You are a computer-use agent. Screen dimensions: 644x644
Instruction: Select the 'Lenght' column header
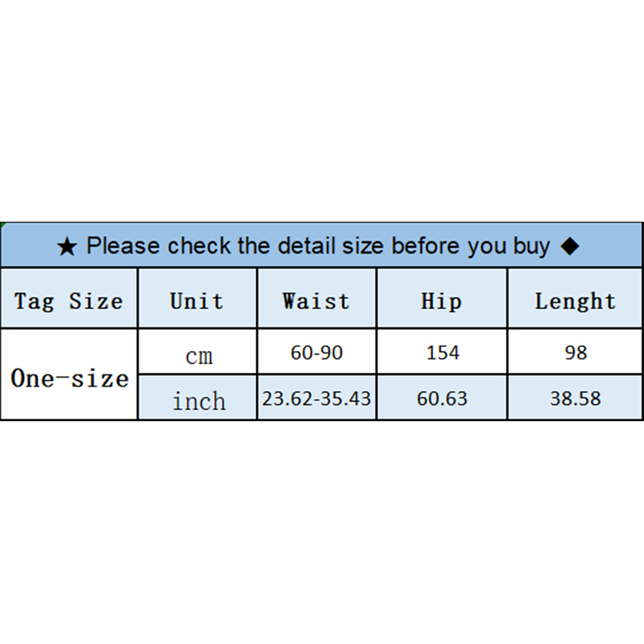[575, 301]
